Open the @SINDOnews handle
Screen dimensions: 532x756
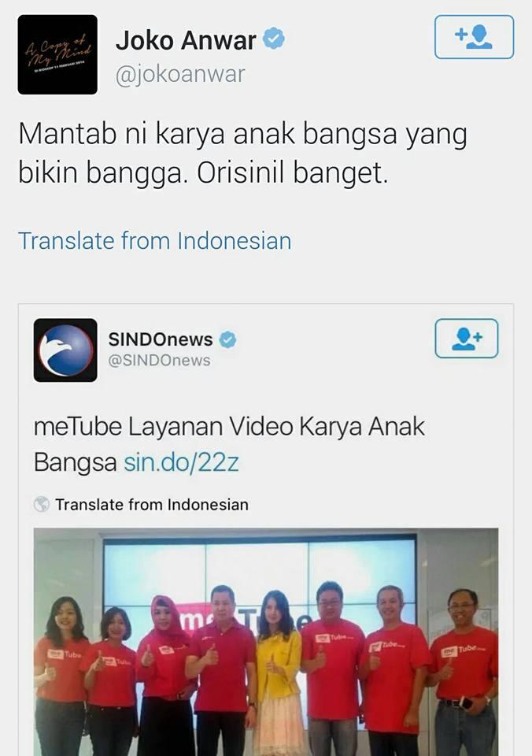coord(160,361)
